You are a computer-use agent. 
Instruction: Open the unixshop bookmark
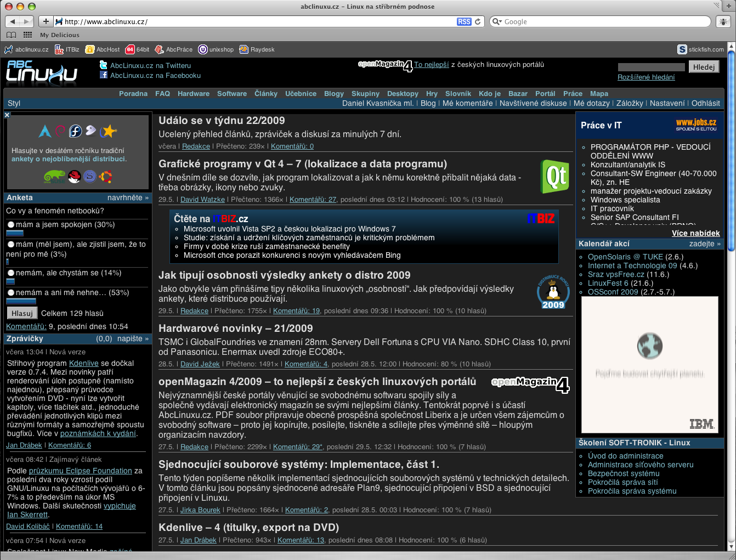pos(216,49)
